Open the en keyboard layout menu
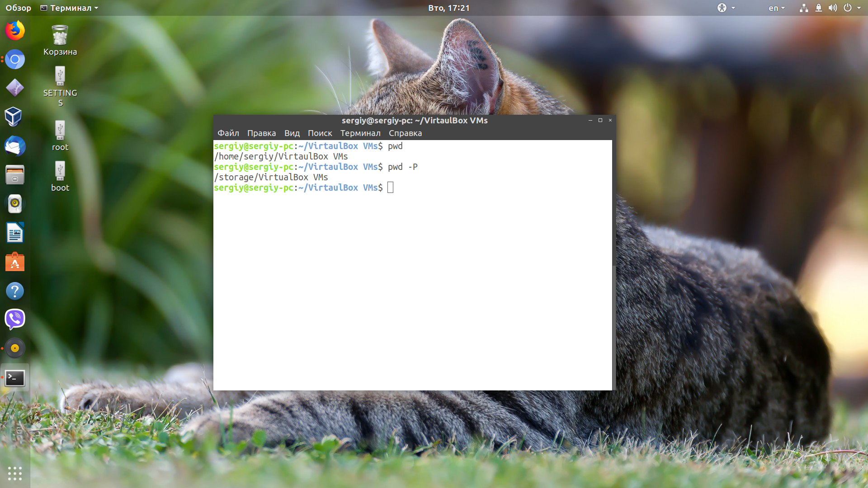Viewport: 868px width, 488px height. [777, 8]
